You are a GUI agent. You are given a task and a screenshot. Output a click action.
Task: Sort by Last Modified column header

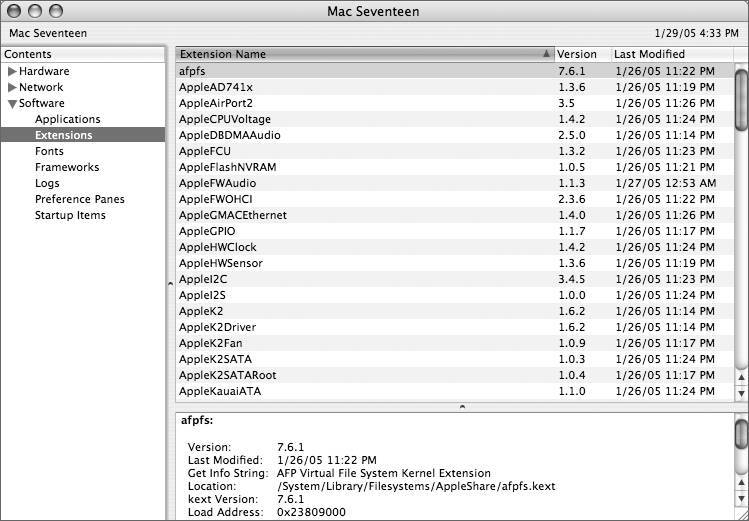(x=672, y=54)
